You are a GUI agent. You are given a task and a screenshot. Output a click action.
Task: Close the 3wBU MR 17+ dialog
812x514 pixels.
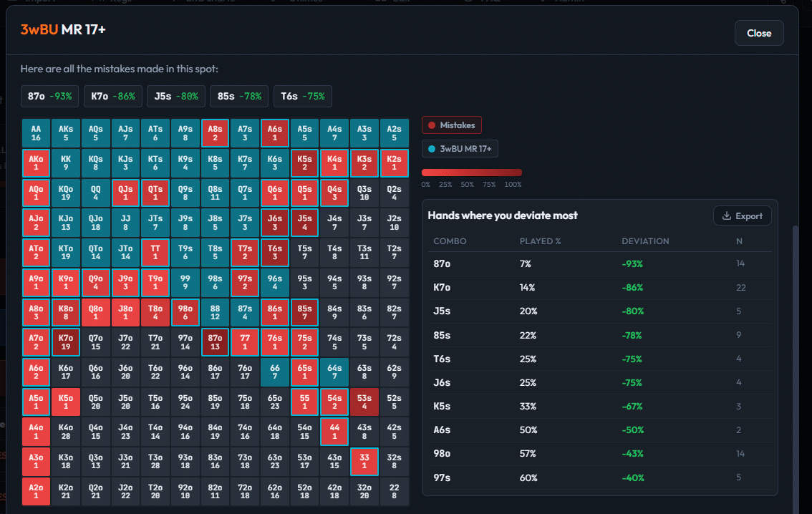pyautogui.click(x=759, y=33)
